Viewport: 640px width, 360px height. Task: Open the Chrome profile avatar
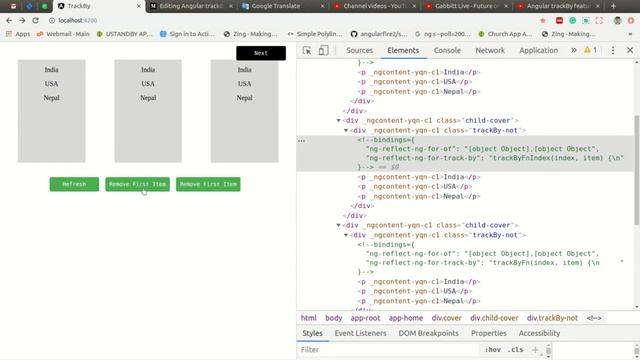point(618,20)
